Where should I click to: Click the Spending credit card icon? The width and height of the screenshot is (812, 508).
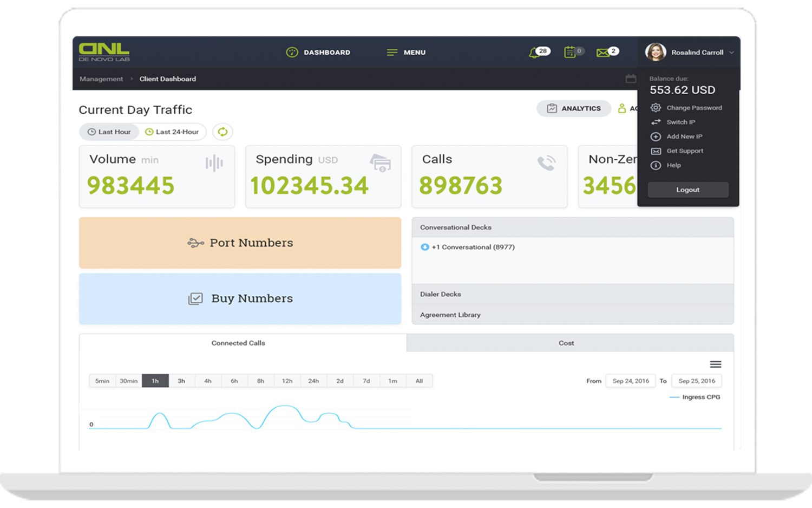[x=381, y=163]
